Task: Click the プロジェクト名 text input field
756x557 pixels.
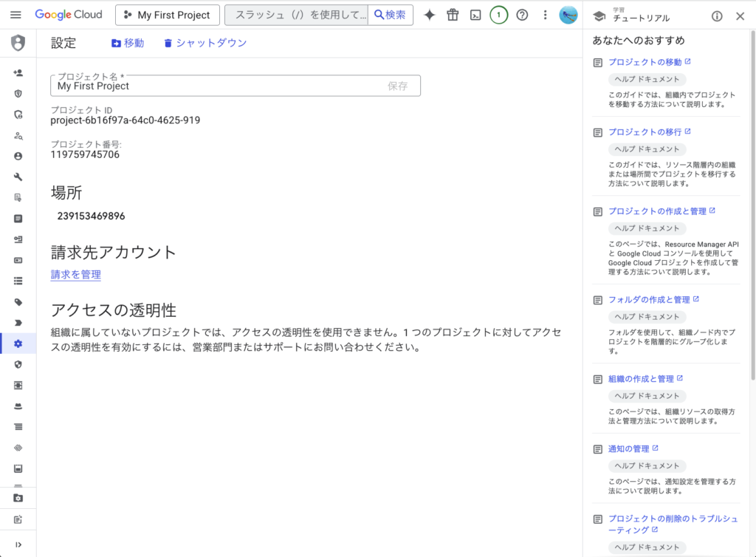Action: coord(218,86)
